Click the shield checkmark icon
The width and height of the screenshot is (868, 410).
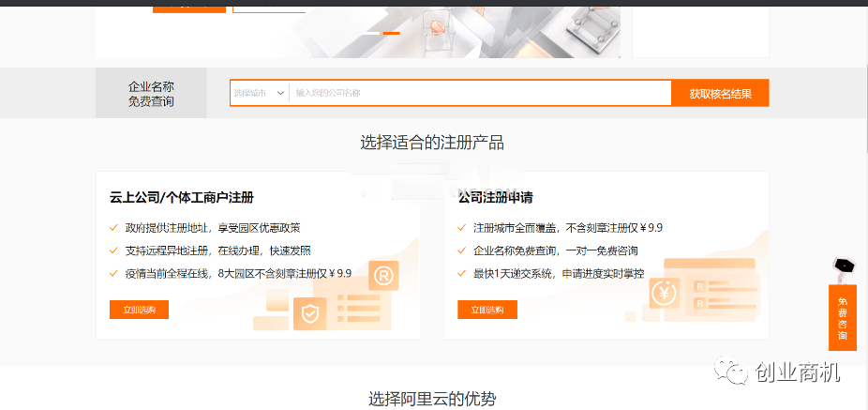(x=309, y=314)
